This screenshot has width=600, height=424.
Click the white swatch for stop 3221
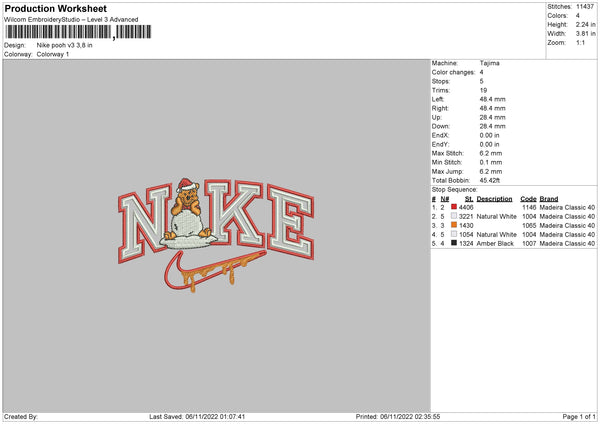[x=454, y=216]
